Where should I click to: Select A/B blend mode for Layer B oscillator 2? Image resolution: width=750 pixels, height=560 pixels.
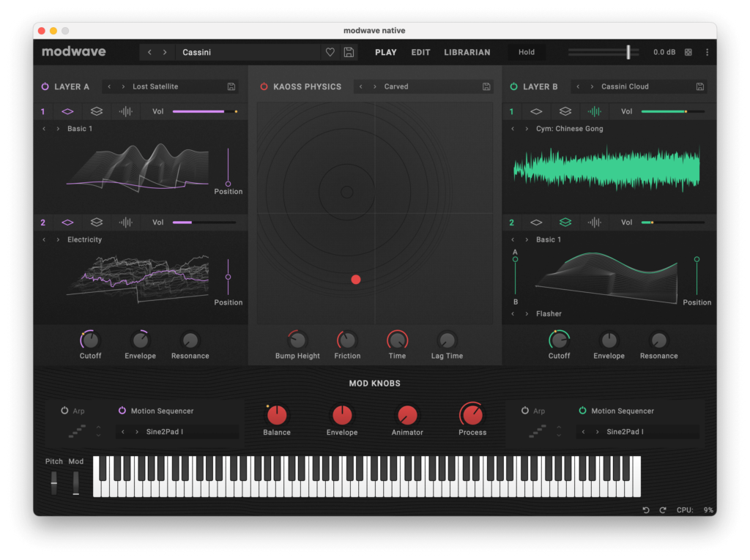pos(565,223)
